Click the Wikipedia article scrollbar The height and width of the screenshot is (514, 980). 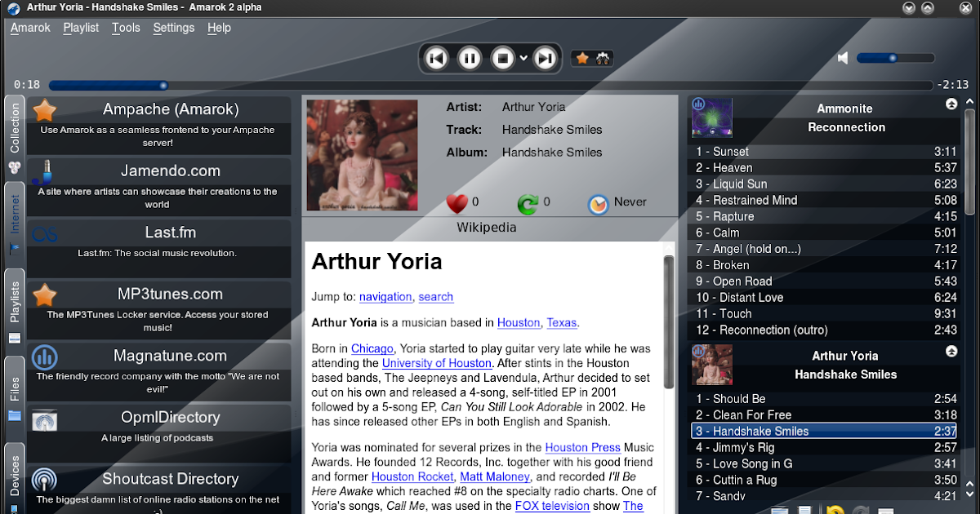point(669,322)
